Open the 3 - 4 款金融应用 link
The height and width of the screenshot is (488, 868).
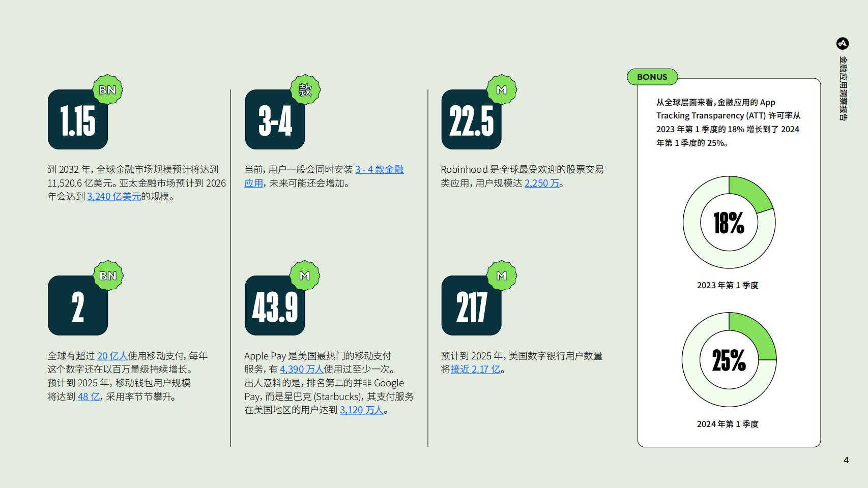pos(324,176)
